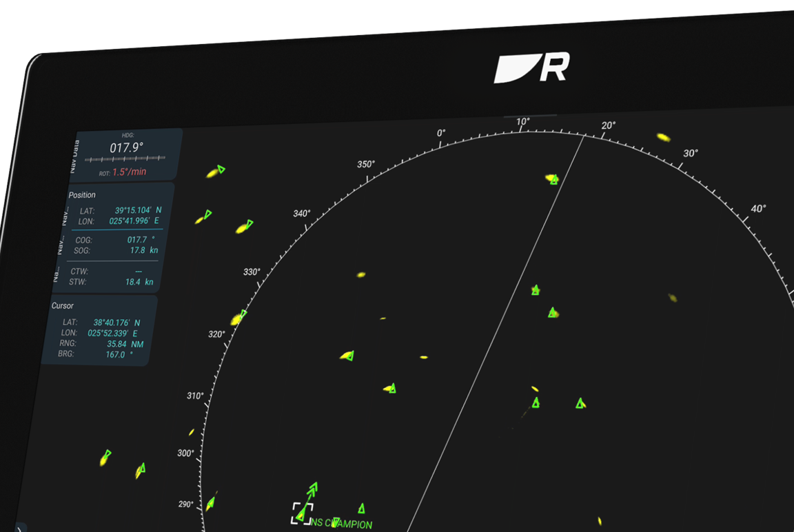Click the heading tape scale under HDG
The height and width of the screenshot is (532, 794).
[125, 159]
